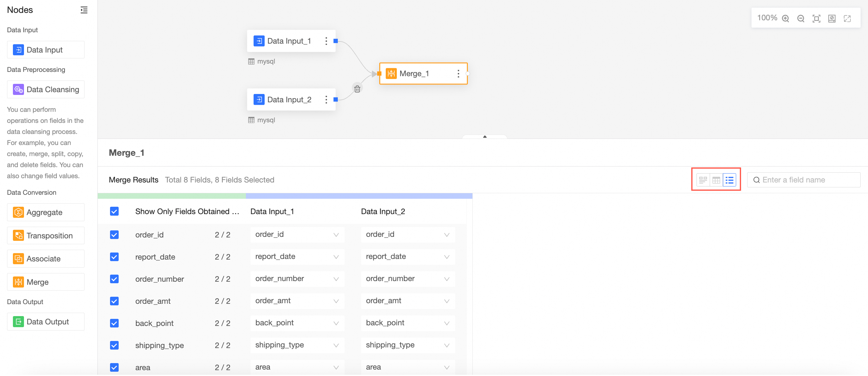
Task: Click the zoom in magnifier icon
Action: coord(785,18)
